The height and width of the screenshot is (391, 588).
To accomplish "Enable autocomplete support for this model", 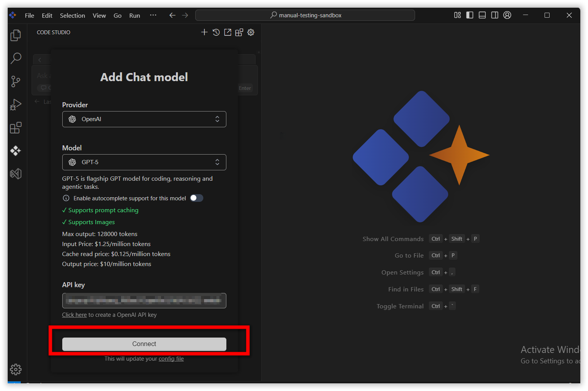I will [x=196, y=198].
